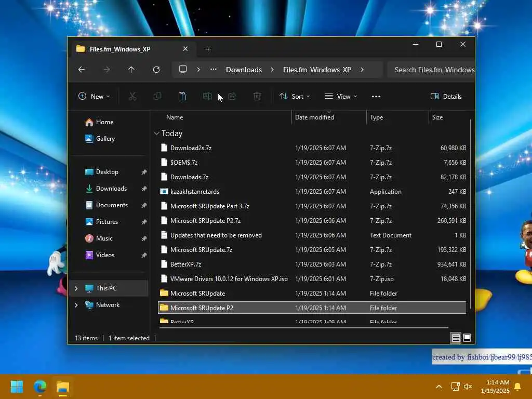This screenshot has width=532, height=399.
Task: Open Desktop in navigation pane
Action: (x=107, y=171)
